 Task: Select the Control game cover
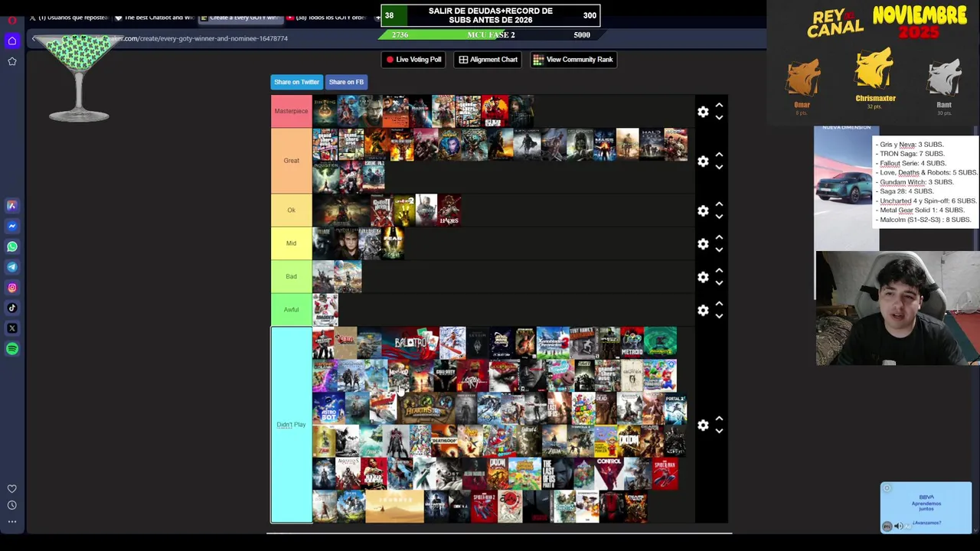pos(609,474)
